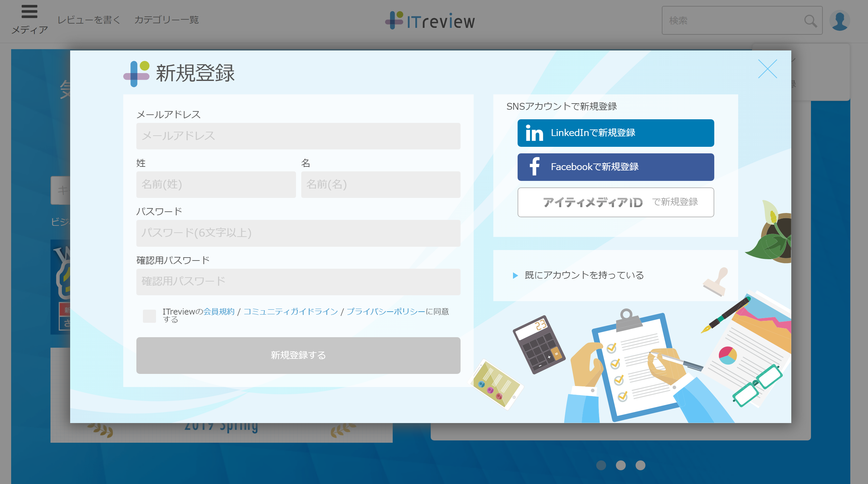Click the LinkedIn 'in' logo icon
This screenshot has width=868, height=484.
pos(534,133)
